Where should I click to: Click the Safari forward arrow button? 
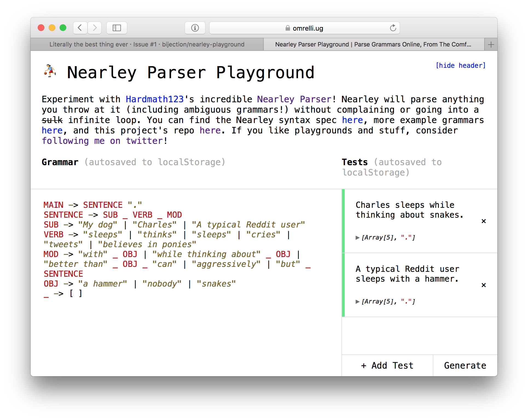[95, 28]
